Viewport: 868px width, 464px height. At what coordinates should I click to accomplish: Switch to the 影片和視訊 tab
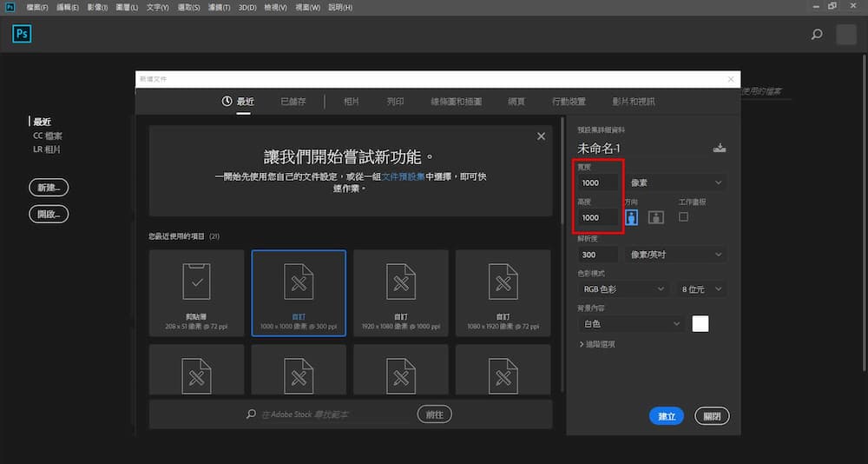click(634, 102)
